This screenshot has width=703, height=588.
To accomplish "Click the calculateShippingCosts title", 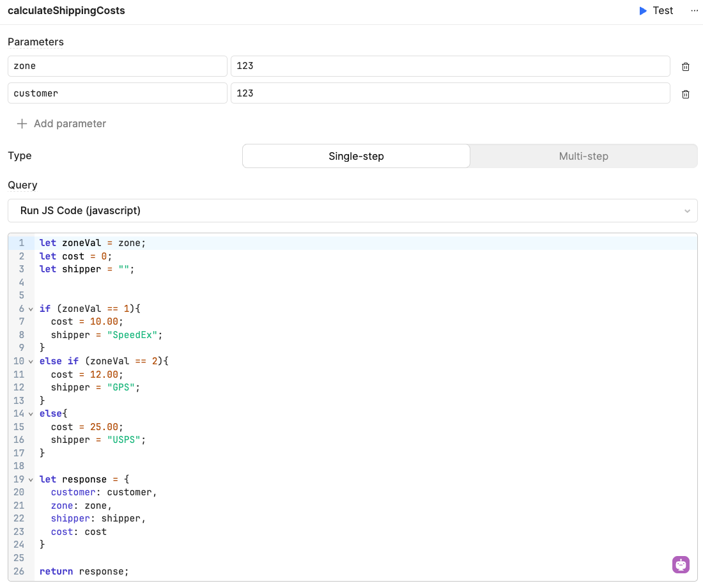I will [x=66, y=11].
